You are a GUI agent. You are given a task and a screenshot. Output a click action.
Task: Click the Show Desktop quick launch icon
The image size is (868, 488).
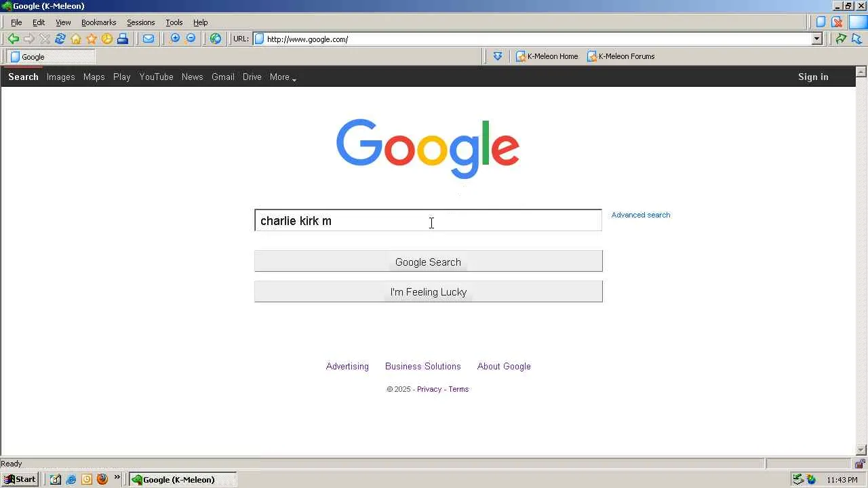pyautogui.click(x=56, y=479)
